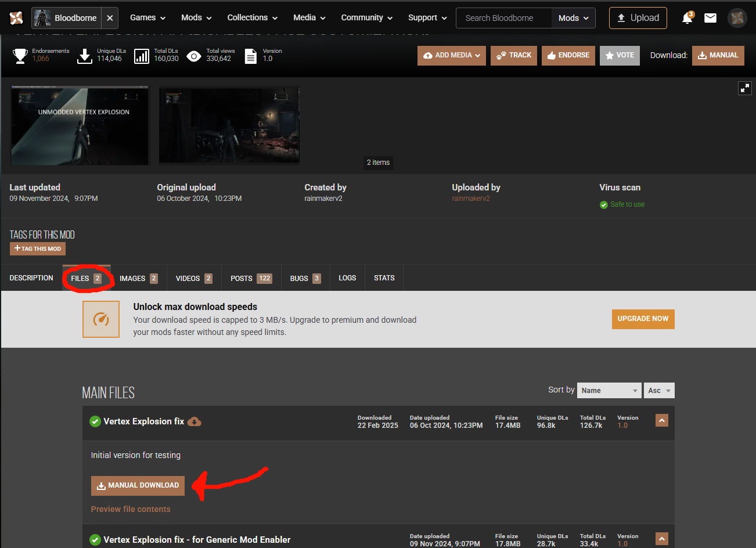
Task: Click Tag This Mod button
Action: [x=38, y=248]
